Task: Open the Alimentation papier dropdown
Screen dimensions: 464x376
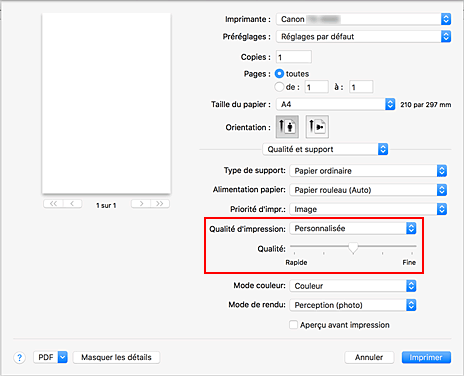Action: (x=368, y=190)
